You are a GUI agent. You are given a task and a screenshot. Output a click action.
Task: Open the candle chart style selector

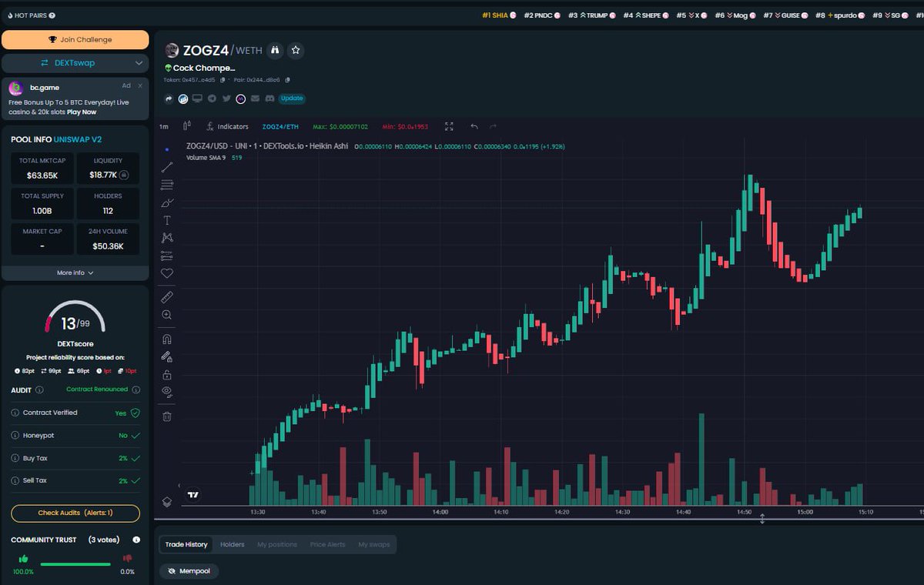(187, 126)
